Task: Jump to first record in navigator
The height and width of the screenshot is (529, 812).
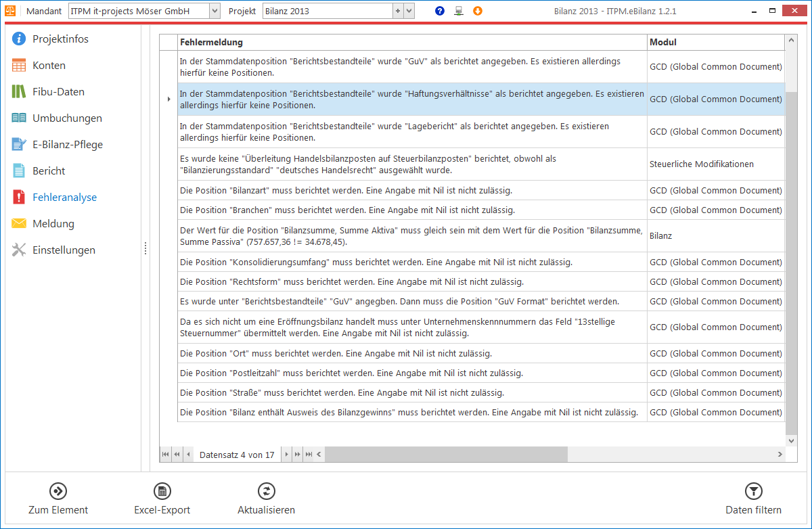Action: tap(165, 455)
